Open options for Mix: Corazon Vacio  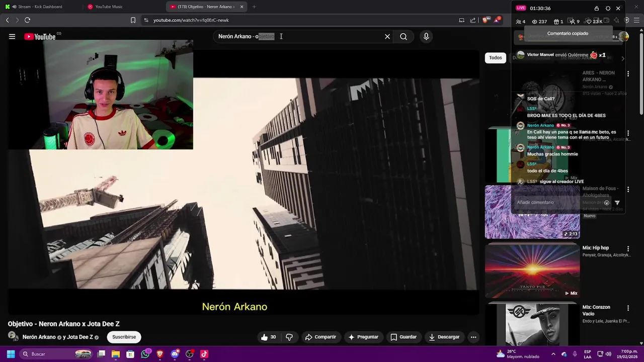coord(628,308)
